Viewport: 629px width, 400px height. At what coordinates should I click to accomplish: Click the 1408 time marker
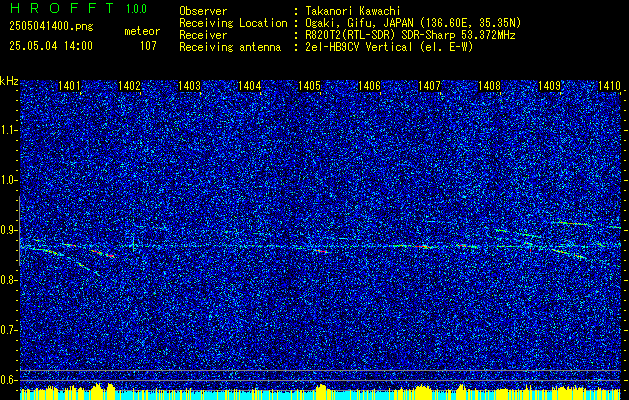click(490, 85)
